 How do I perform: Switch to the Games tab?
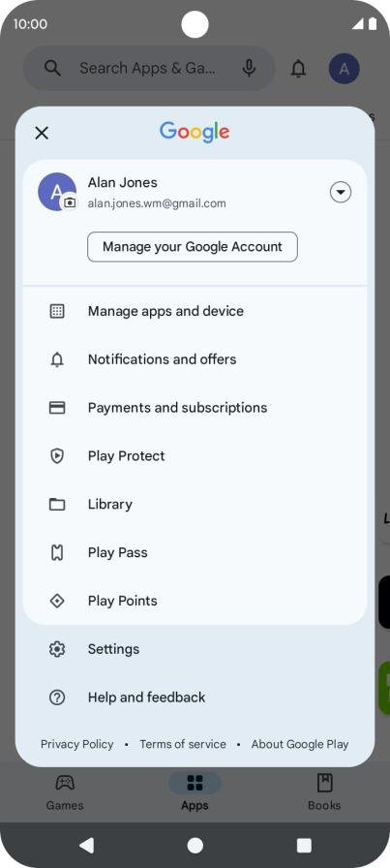tap(65, 792)
